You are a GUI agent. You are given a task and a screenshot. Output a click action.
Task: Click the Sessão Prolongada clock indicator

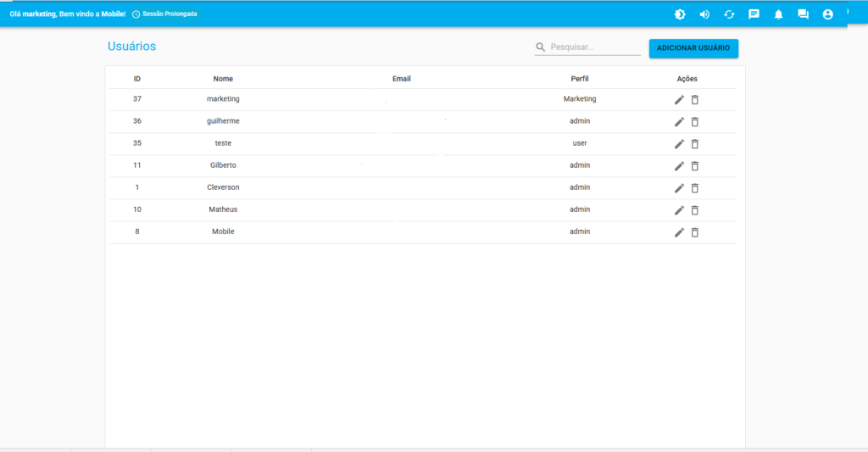pos(165,14)
